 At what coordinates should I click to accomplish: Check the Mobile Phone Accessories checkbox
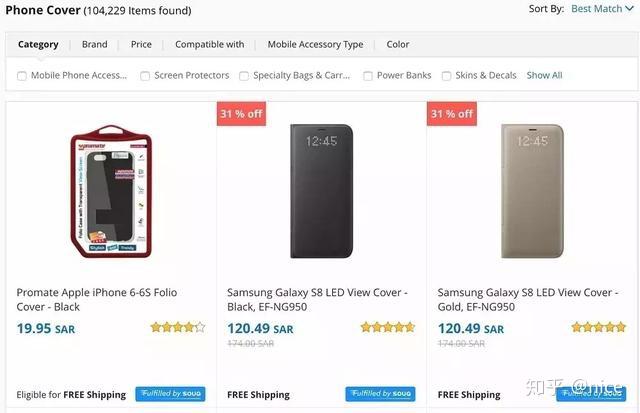point(22,75)
